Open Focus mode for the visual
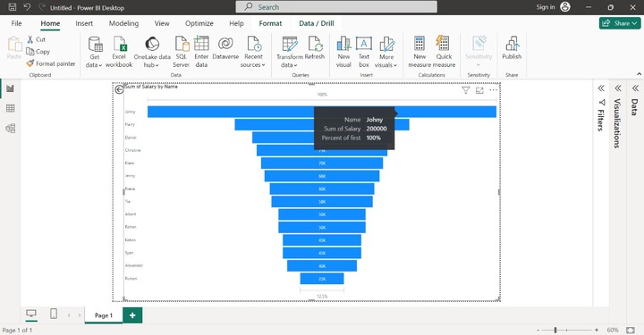Image resolution: width=644 pixels, height=335 pixels. pyautogui.click(x=479, y=90)
